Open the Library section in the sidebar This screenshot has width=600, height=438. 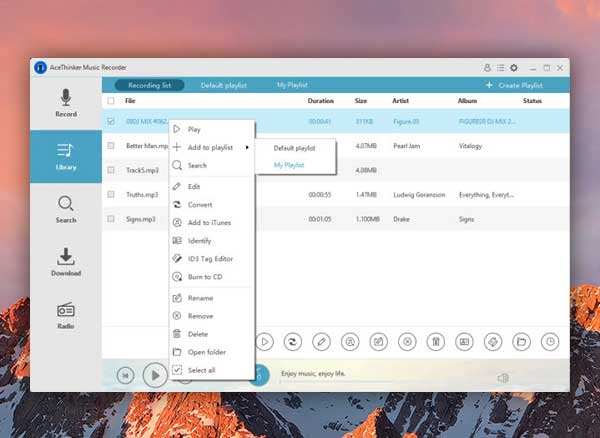[66, 156]
